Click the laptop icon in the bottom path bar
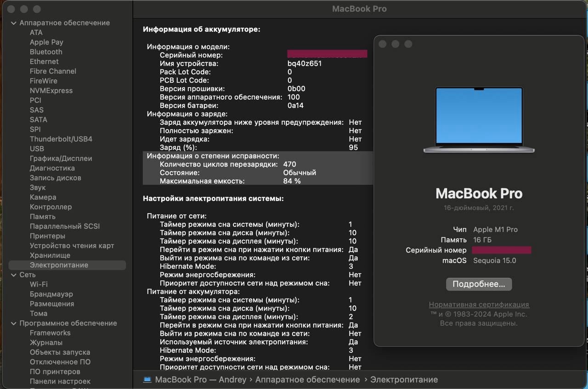Viewport: 588px width, 389px height. pyautogui.click(x=147, y=380)
